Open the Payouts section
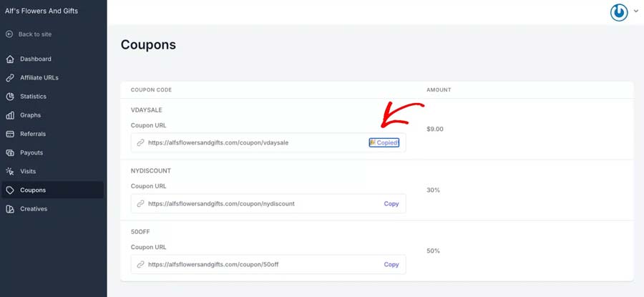 pos(52,153)
